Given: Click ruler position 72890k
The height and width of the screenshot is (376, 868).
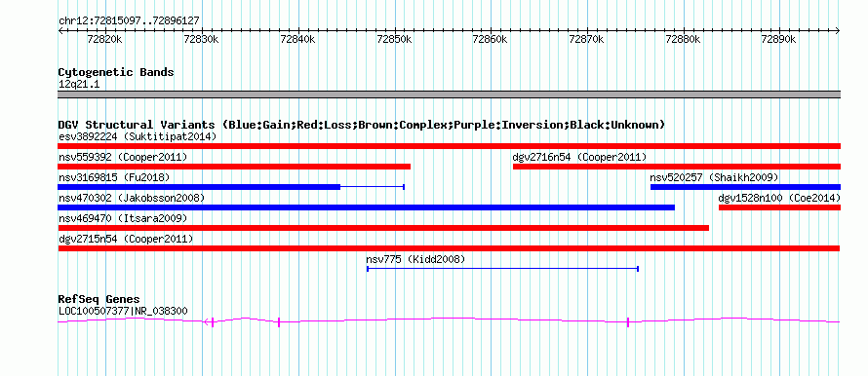Looking at the screenshot, I should 779,39.
